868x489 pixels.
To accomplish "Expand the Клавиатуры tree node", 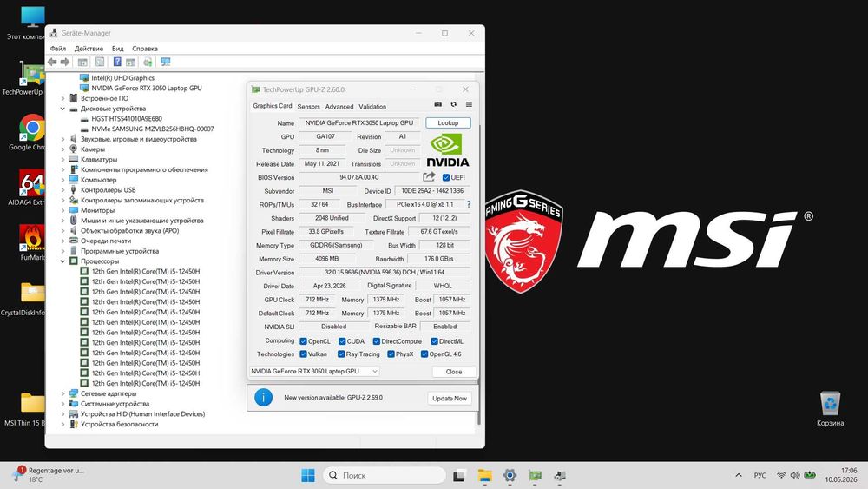I will point(62,160).
